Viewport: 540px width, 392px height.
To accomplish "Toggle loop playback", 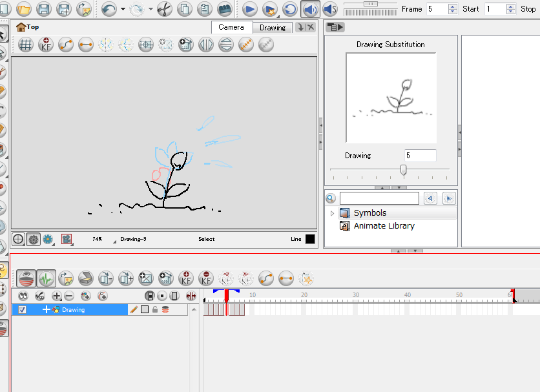I will [290, 9].
